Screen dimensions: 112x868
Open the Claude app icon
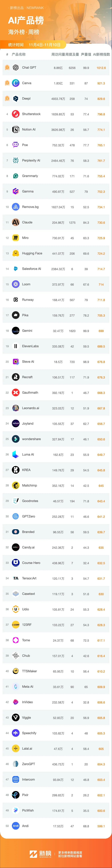[15, 222]
